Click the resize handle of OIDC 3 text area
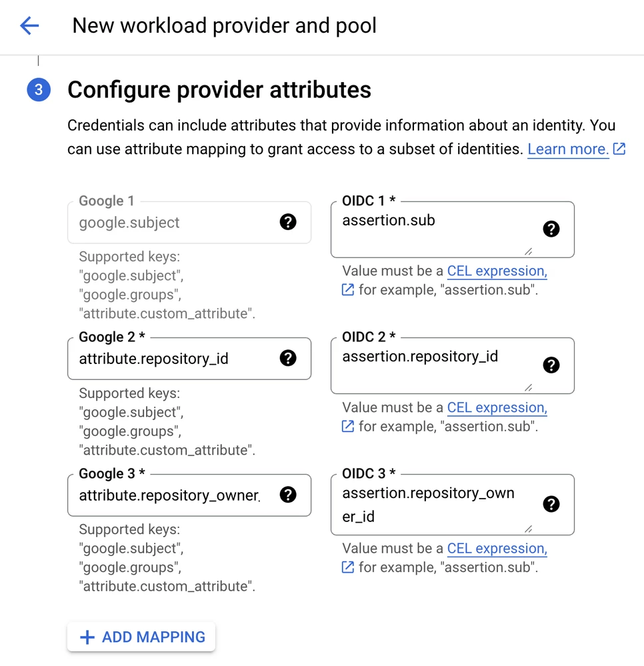 [x=529, y=529]
